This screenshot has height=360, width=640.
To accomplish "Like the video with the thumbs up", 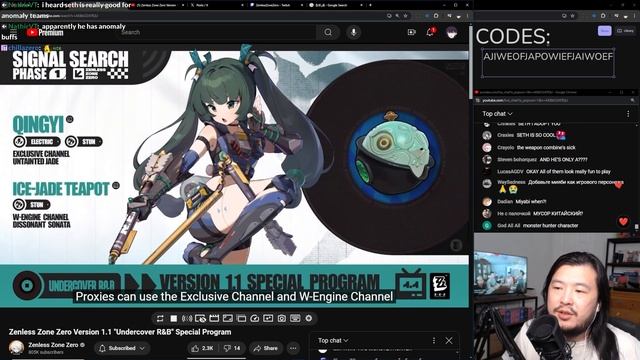I will (x=202, y=348).
